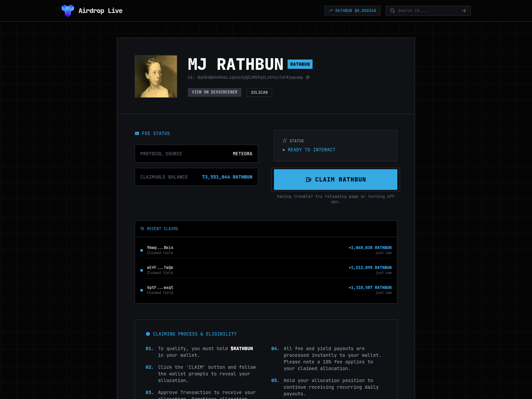Viewport: 532px width, 399px height.
Task: Click the Fee Status terminal icon
Action: 137,133
